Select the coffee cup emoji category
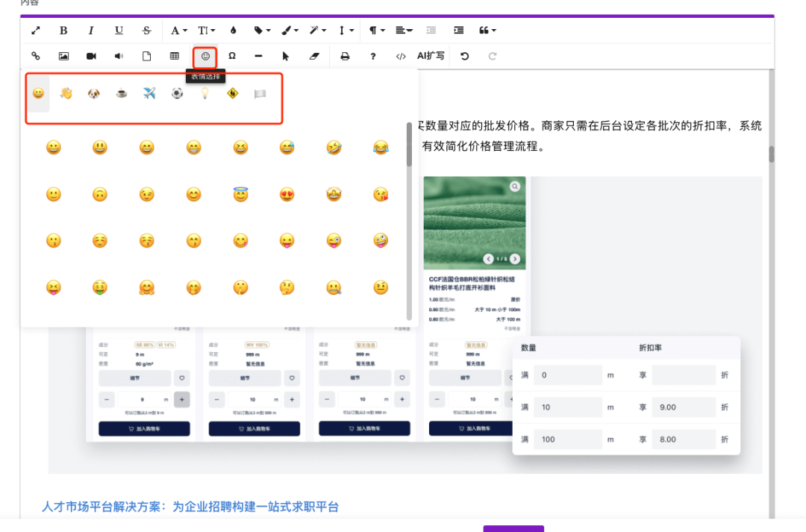The image size is (806, 532). pos(122,93)
